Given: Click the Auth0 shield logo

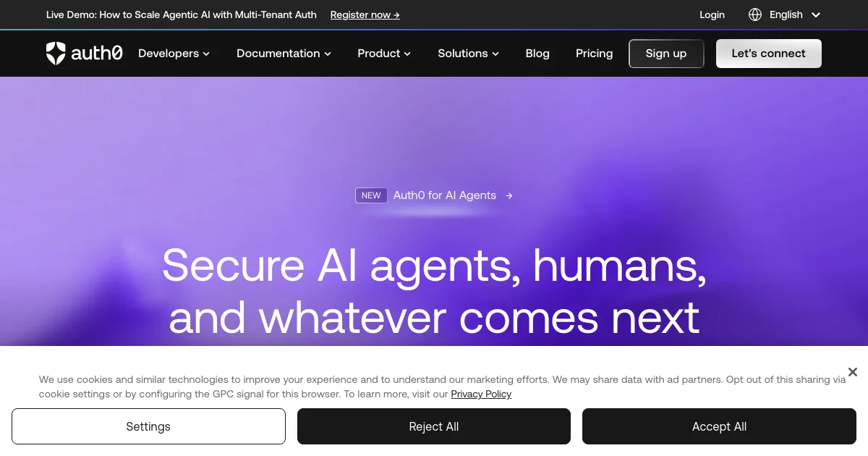Looking at the screenshot, I should click(x=56, y=54).
